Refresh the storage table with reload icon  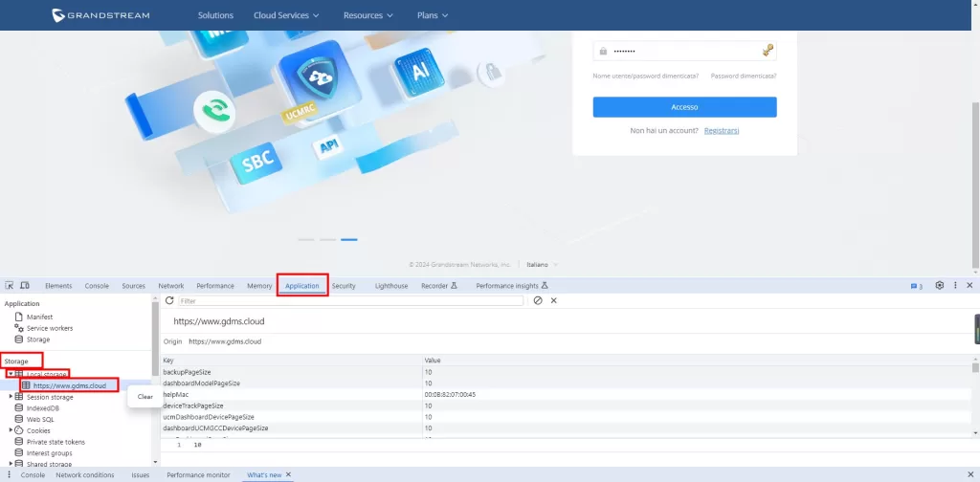(169, 300)
